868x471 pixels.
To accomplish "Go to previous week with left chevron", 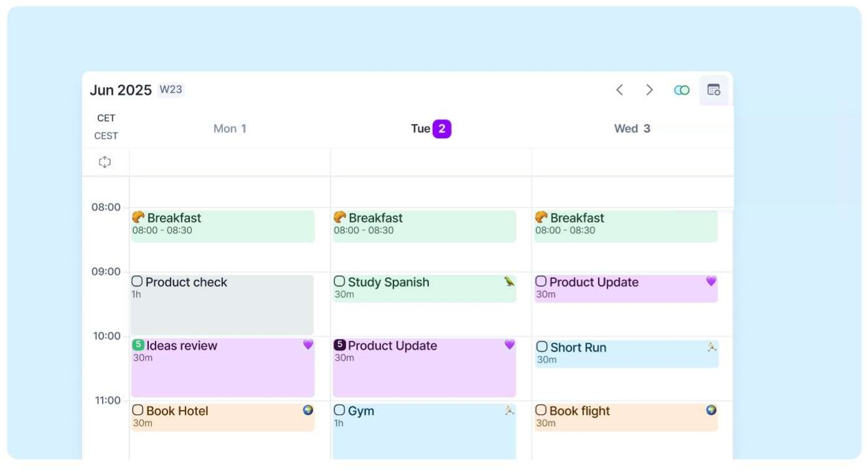I will [x=620, y=90].
